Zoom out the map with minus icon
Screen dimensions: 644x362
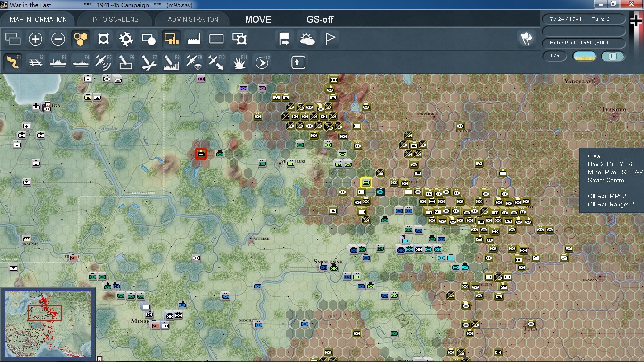(58, 39)
